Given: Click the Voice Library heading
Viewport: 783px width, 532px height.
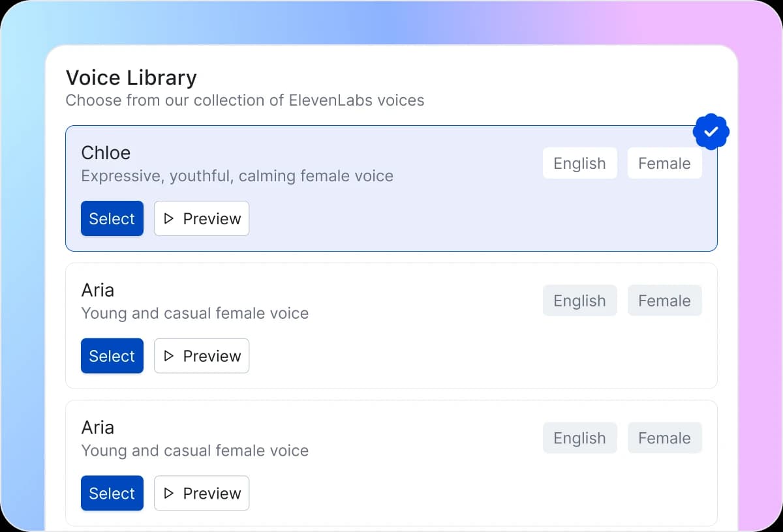Looking at the screenshot, I should coord(130,77).
